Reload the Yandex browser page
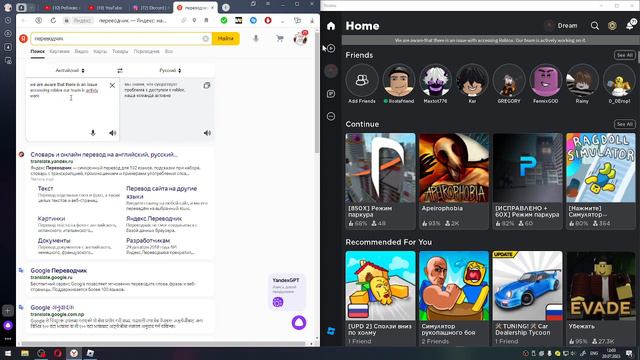 (53, 20)
